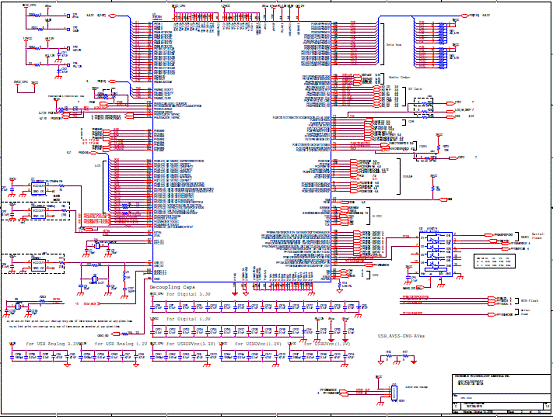Select the connector symbol beside title block
The image size is (553, 419).
[x=394, y=393]
